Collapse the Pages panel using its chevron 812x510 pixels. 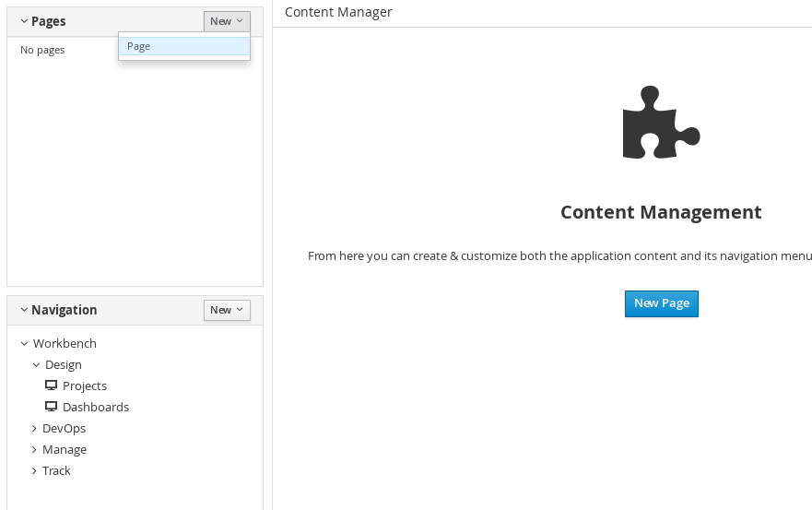point(24,21)
